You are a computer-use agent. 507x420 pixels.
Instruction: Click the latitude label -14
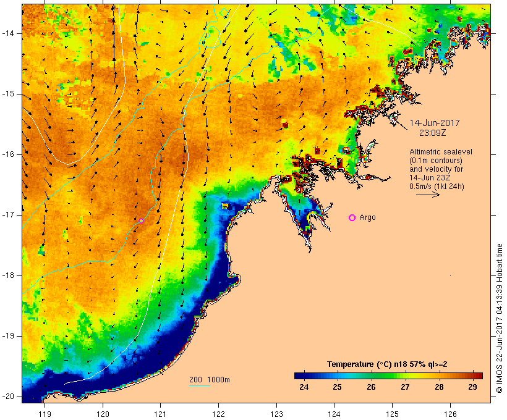click(x=8, y=33)
